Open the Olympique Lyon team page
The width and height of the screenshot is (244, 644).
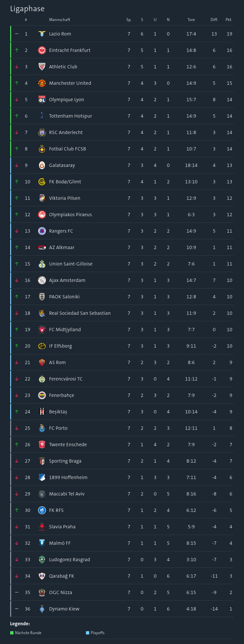pos(67,100)
